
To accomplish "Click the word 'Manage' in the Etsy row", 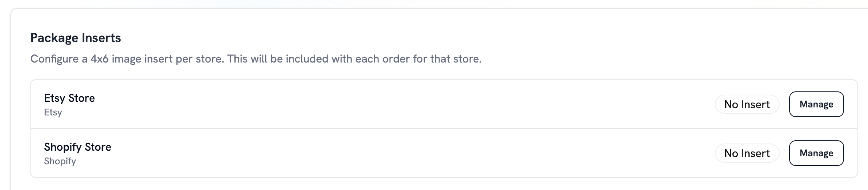I will pos(816,104).
